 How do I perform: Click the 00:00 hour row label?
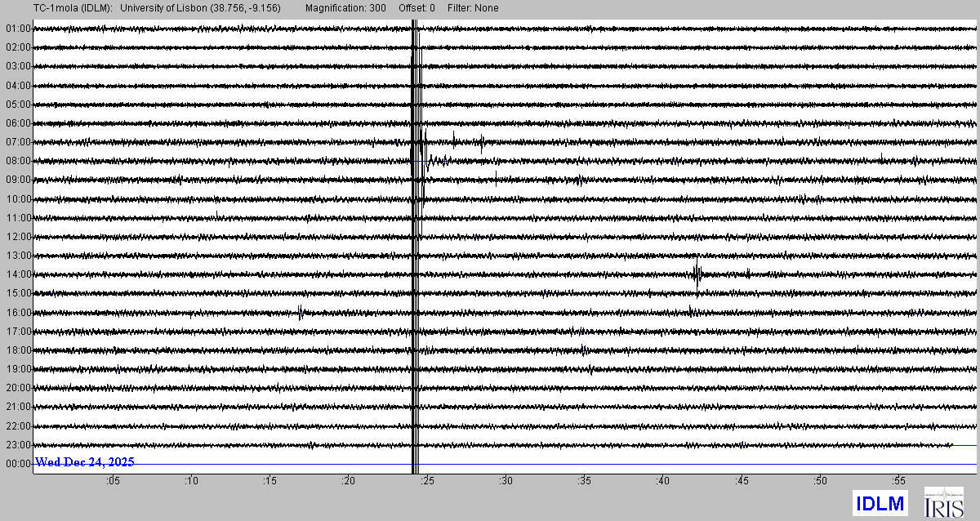pos(18,464)
